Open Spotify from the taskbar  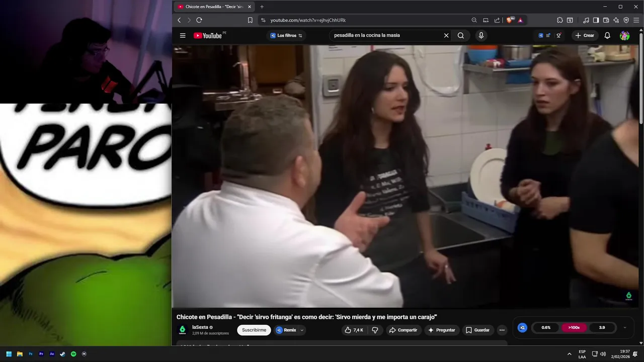(73, 354)
